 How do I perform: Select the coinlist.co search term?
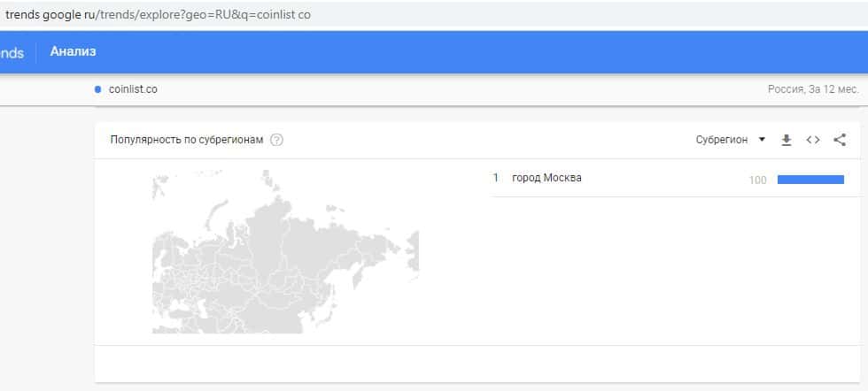pyautogui.click(x=132, y=89)
